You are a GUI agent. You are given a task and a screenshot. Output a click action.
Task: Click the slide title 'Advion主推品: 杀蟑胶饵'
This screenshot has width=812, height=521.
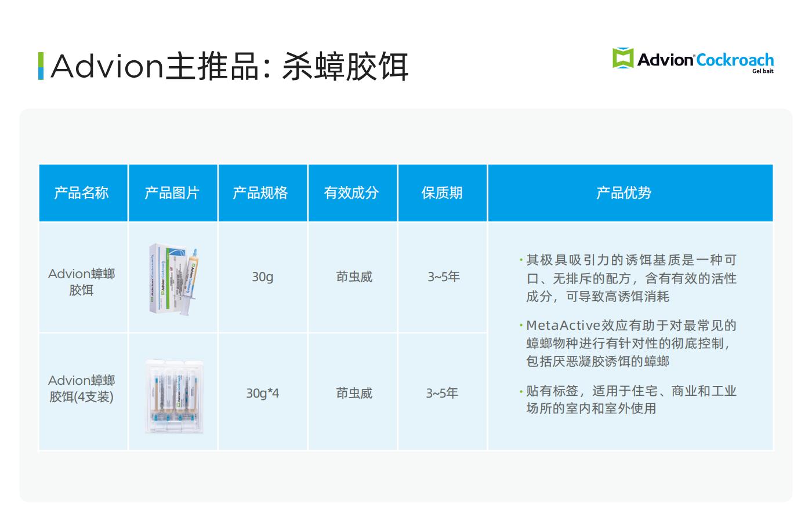pyautogui.click(x=230, y=66)
